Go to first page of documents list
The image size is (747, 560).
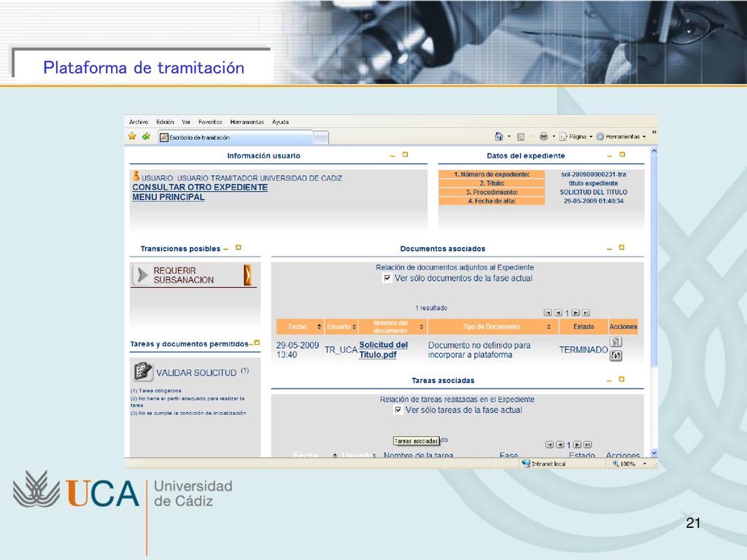coord(548,313)
